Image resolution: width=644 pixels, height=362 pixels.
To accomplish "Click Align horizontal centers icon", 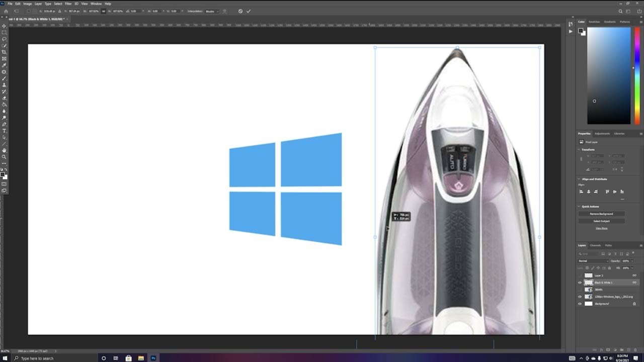I will 589,192.
